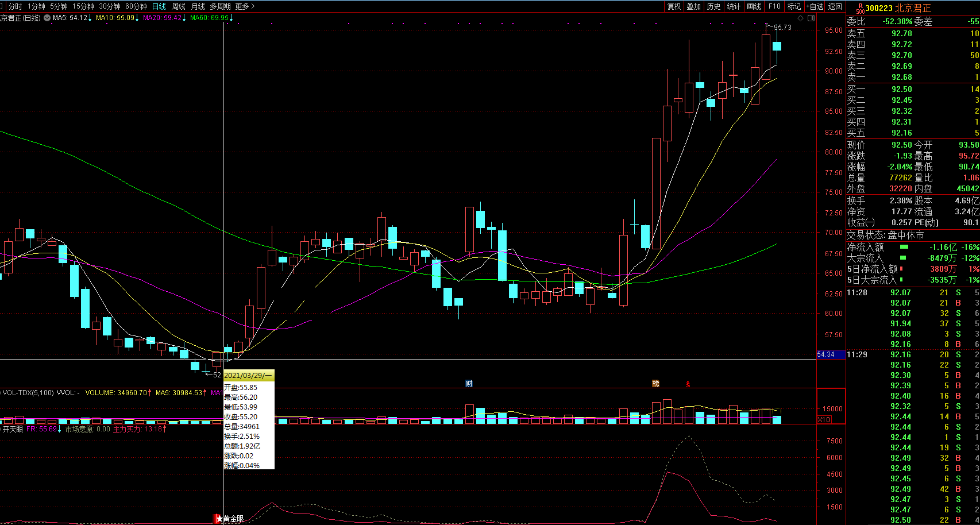The height and width of the screenshot is (525, 980).
Task: Open the 历史 history button
Action: click(x=714, y=6)
